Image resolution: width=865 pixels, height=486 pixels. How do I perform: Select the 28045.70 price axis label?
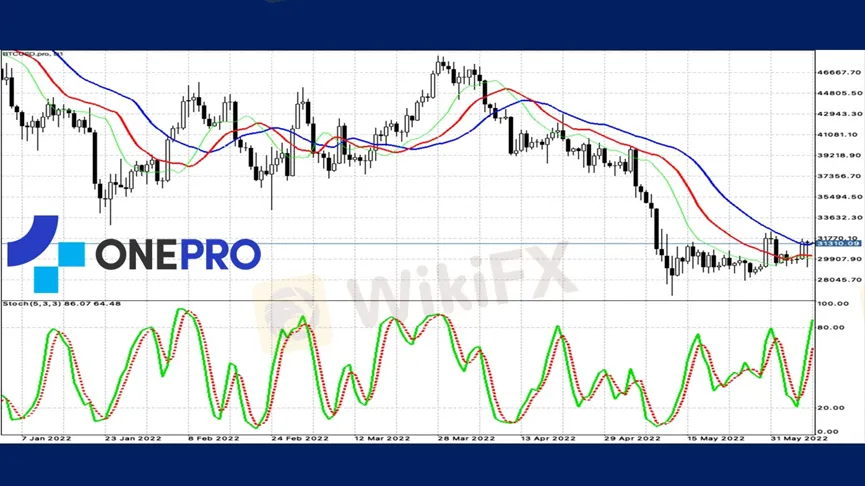click(839, 280)
